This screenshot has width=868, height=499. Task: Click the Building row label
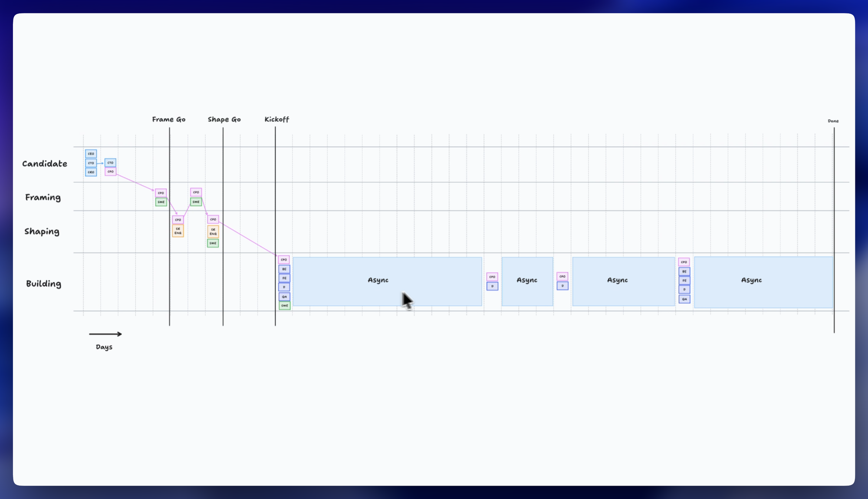click(43, 284)
